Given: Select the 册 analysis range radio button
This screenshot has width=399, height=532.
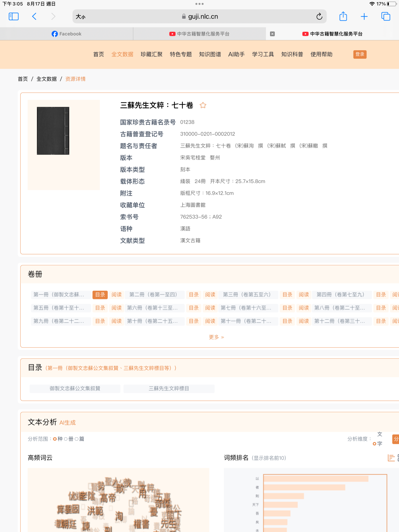Looking at the screenshot, I should [66, 439].
